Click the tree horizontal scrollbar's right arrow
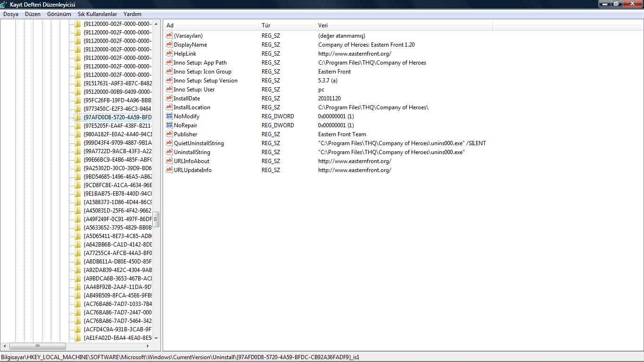Viewport: 644px width, 362px height. click(149, 346)
